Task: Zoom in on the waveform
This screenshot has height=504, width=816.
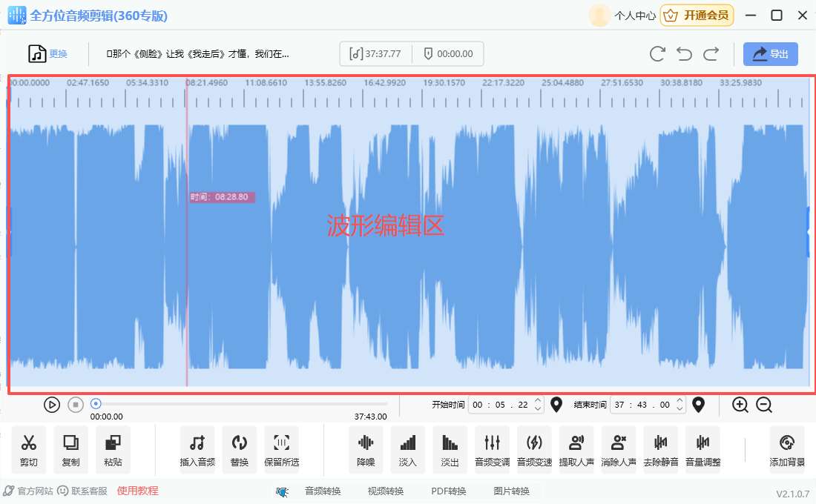Action: [x=740, y=405]
